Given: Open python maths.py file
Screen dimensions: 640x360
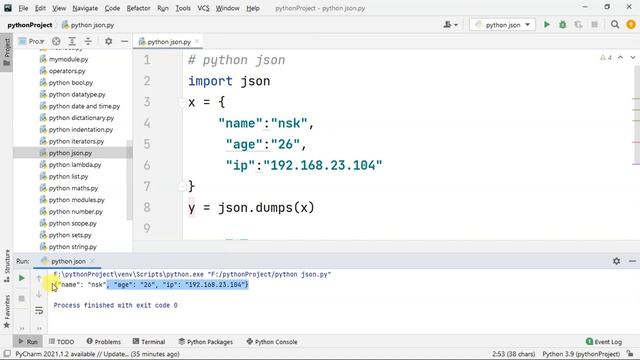Looking at the screenshot, I should [x=73, y=188].
